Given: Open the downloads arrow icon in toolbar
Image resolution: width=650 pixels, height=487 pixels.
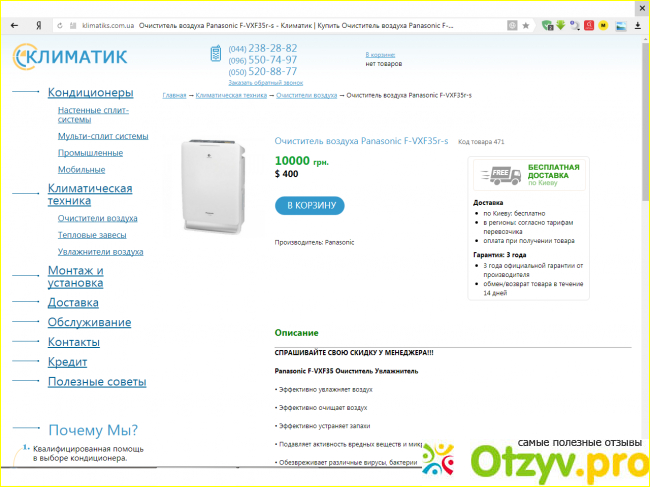Looking at the screenshot, I should click(638, 26).
